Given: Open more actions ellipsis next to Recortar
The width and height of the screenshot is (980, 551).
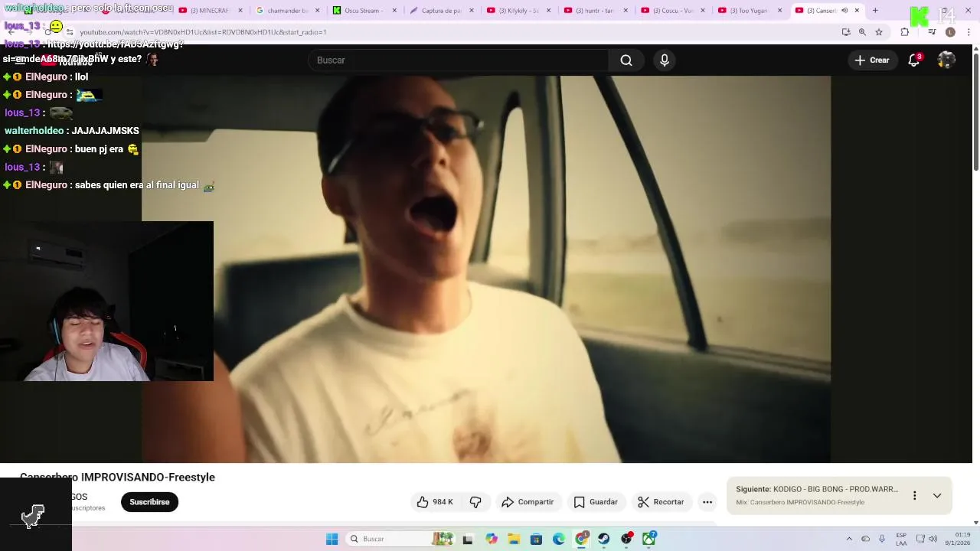Looking at the screenshot, I should point(707,502).
